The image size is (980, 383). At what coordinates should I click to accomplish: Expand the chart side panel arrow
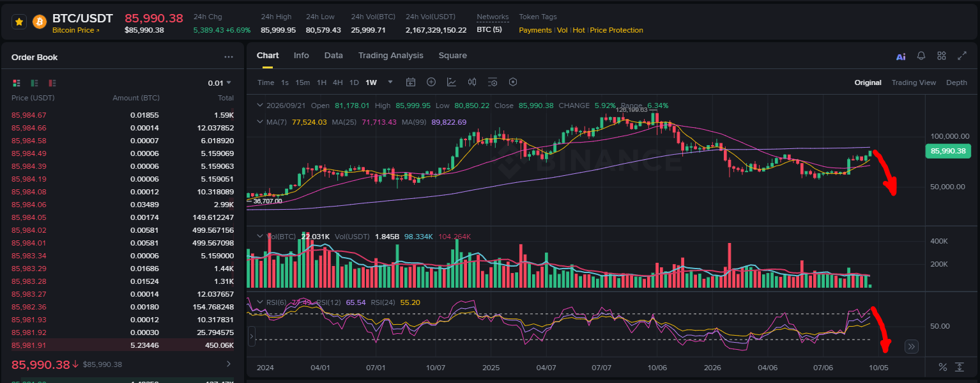coord(251,336)
